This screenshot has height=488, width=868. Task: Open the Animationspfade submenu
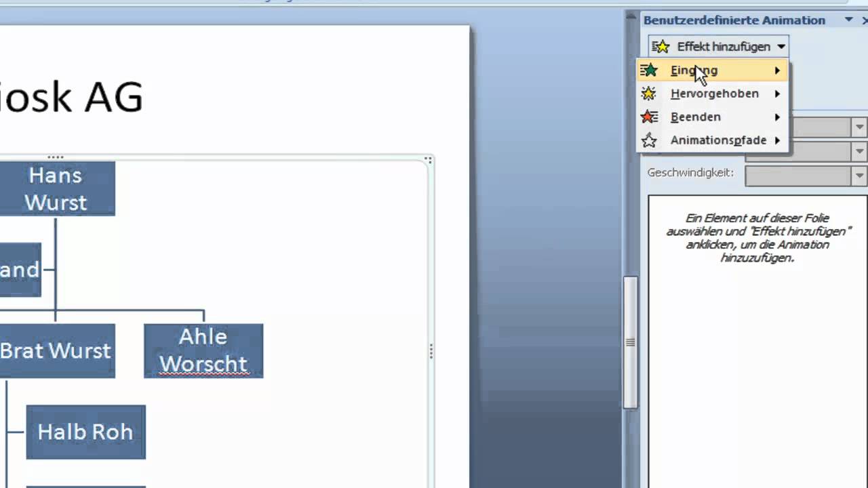point(713,140)
